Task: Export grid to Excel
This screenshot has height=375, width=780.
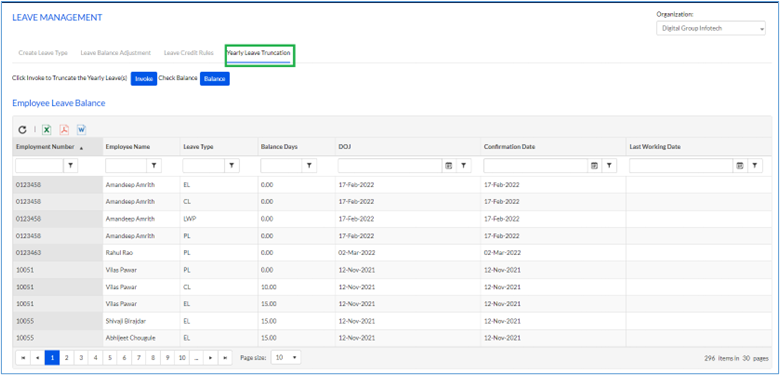Action: coord(46,130)
